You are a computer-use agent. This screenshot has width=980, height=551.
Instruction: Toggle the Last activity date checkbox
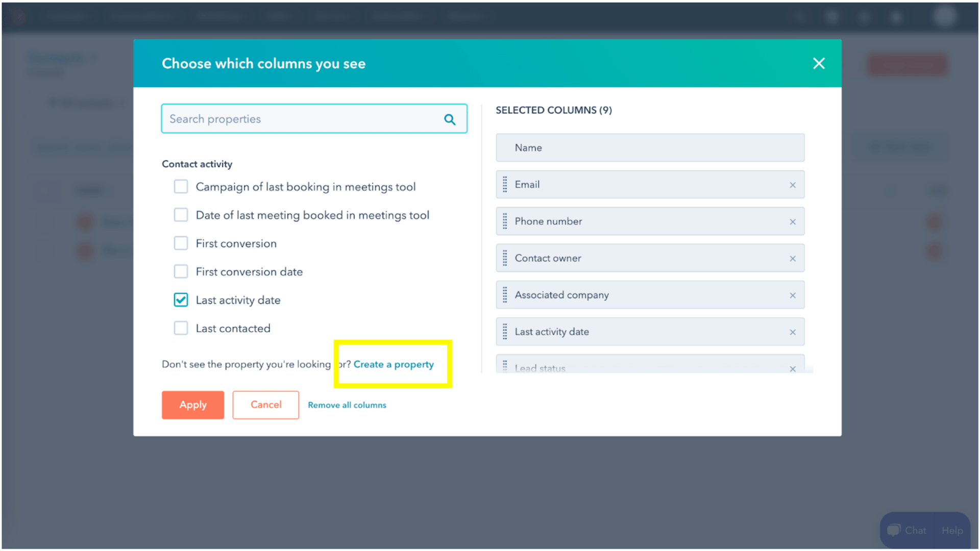(181, 299)
